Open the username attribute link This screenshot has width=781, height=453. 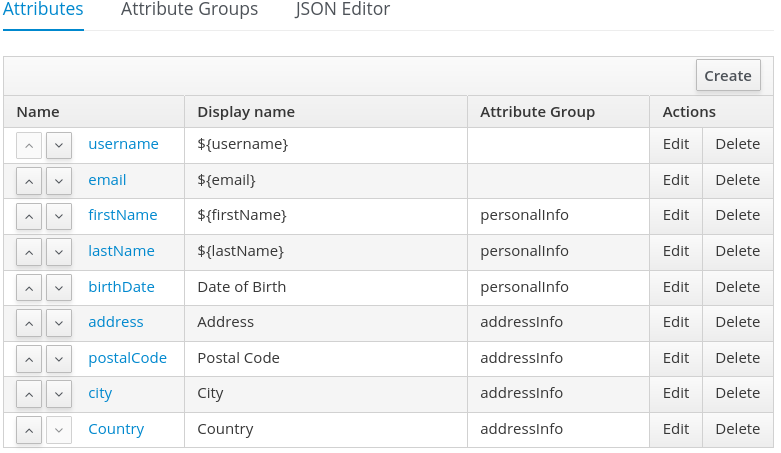123,144
